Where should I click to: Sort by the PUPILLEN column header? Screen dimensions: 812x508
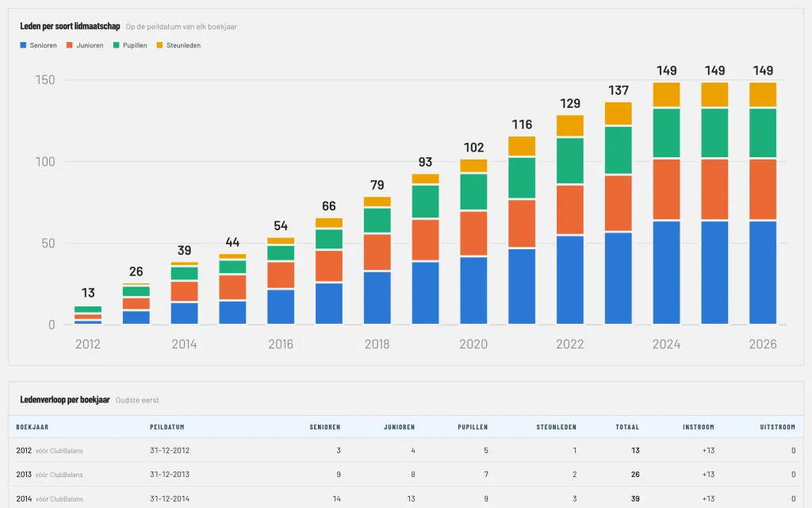coord(473,427)
